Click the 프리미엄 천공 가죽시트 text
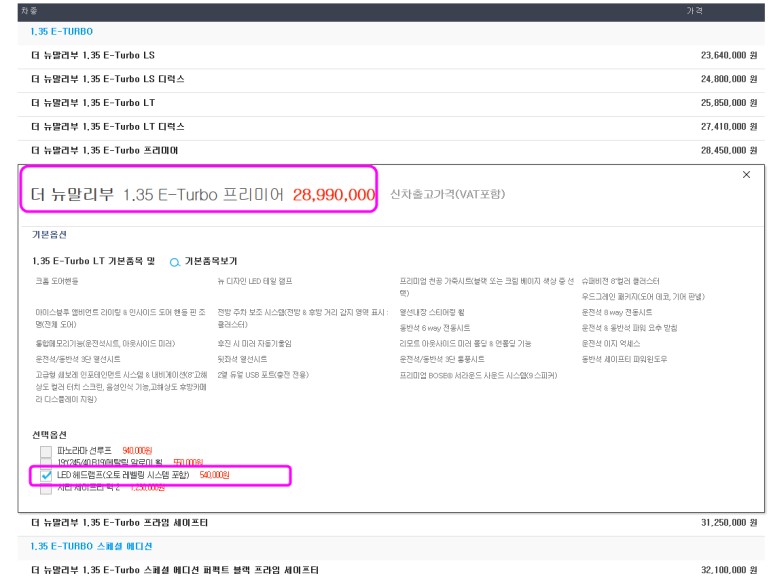The image size is (773, 580). [x=487, y=287]
